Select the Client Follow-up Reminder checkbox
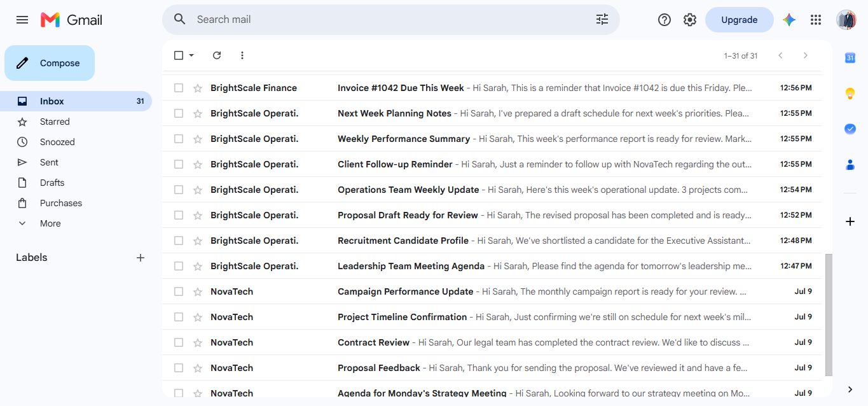 (x=179, y=164)
